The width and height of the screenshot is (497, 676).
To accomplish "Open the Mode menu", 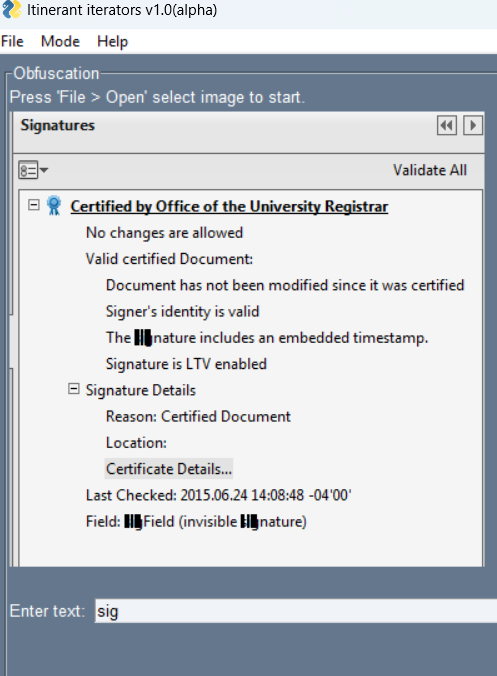I will pos(60,41).
